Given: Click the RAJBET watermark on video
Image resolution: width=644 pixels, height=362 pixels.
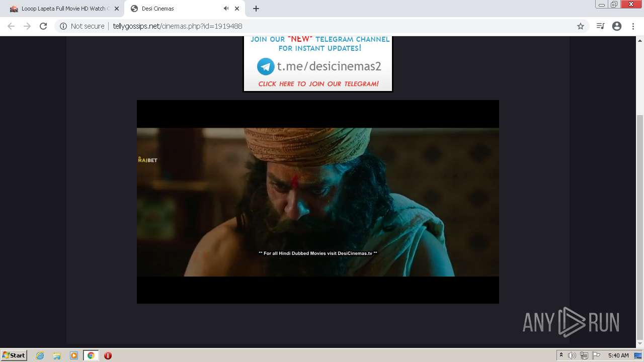Looking at the screenshot, I should (147, 160).
